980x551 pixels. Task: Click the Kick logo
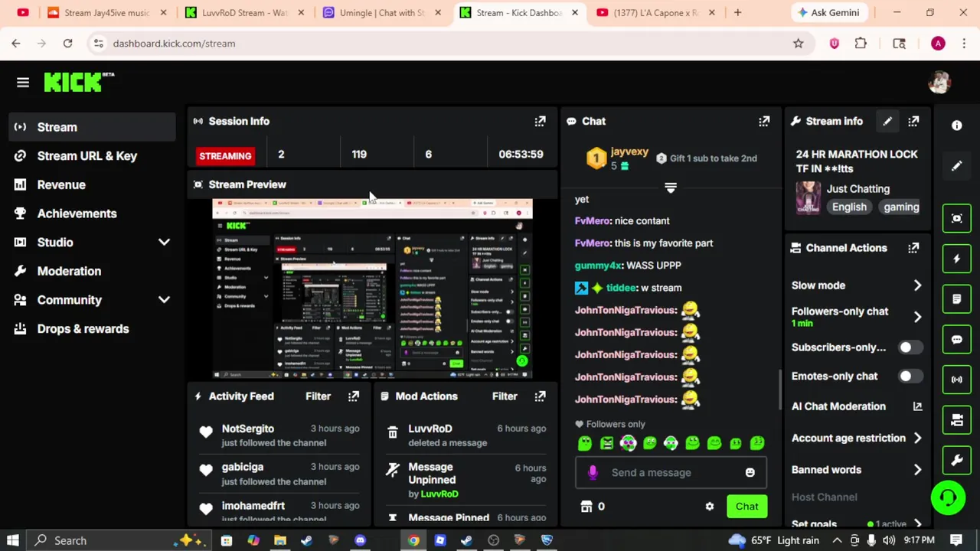[79, 82]
